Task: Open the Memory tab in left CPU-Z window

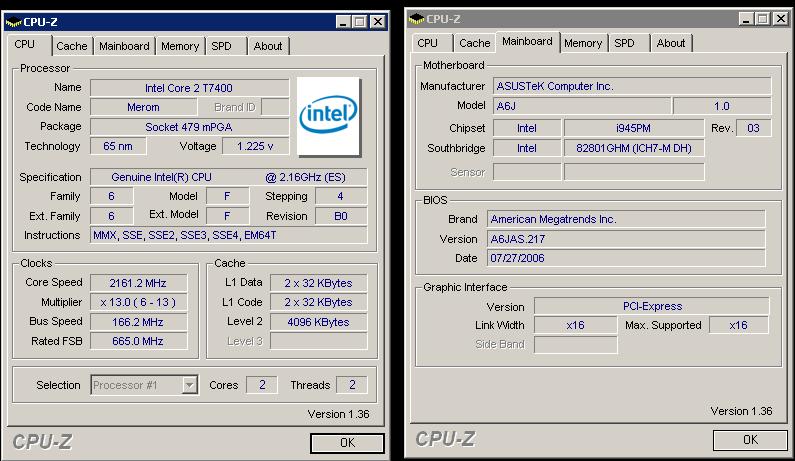Action: click(x=179, y=46)
